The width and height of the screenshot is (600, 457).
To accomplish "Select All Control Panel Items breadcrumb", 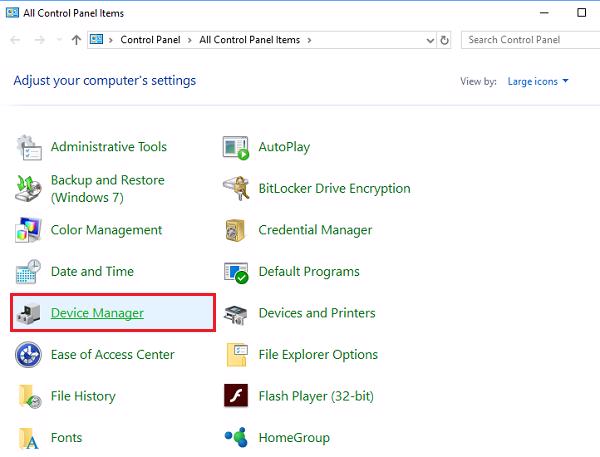I will pyautogui.click(x=249, y=40).
